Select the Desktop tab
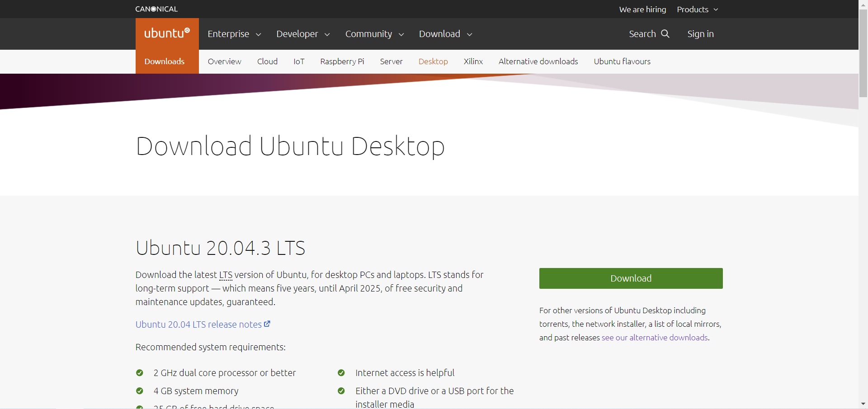This screenshot has width=868, height=409. tap(433, 61)
